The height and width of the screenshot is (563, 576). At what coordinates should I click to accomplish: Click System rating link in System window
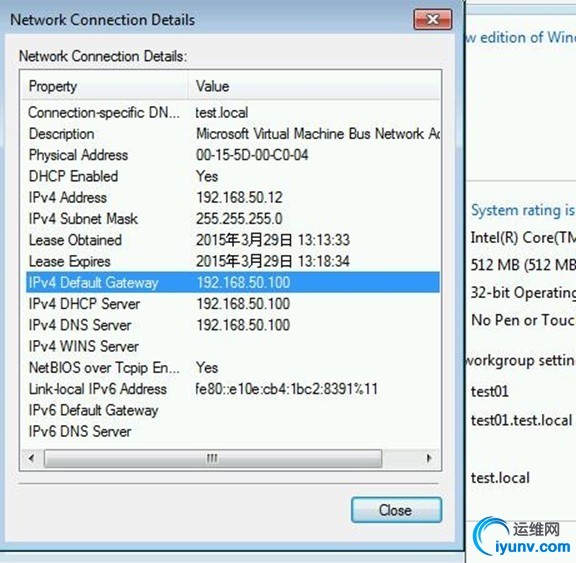click(x=523, y=211)
